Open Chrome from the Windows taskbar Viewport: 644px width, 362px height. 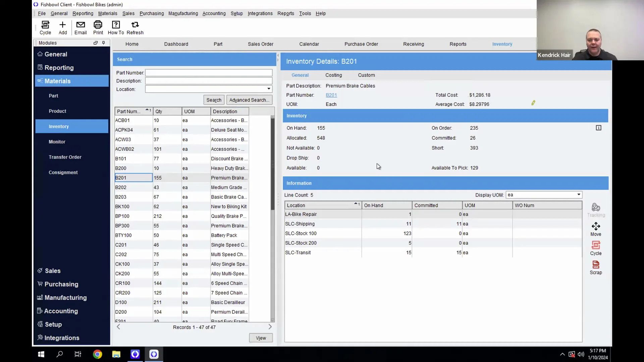pyautogui.click(x=98, y=354)
